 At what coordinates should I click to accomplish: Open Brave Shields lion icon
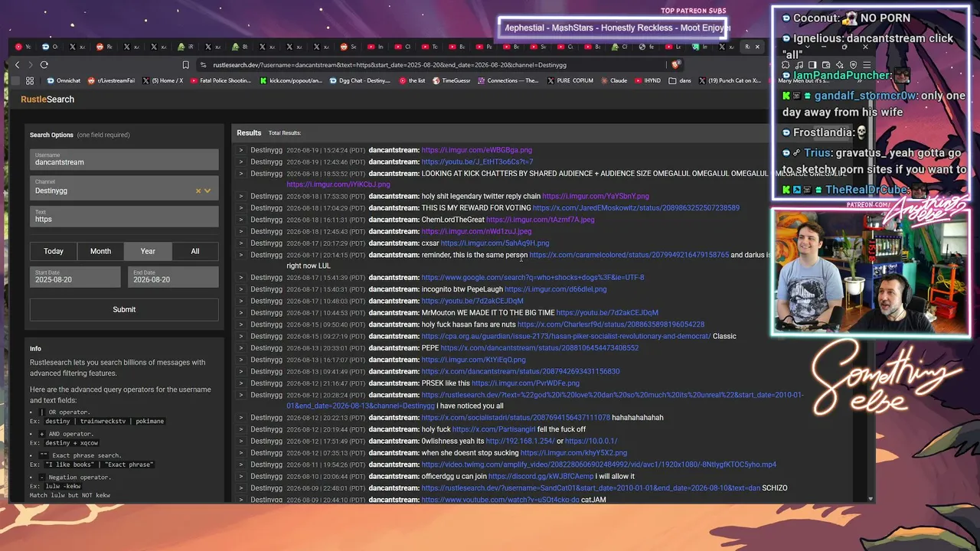coord(675,65)
